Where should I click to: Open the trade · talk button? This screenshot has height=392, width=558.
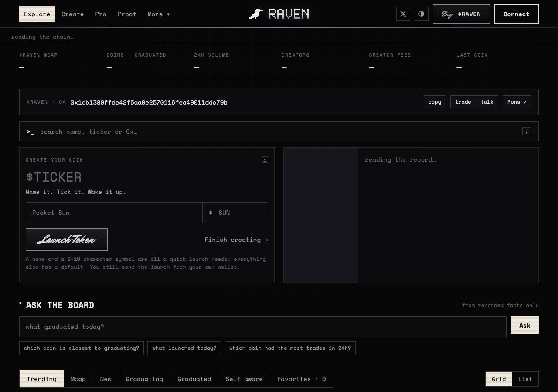[x=474, y=102]
